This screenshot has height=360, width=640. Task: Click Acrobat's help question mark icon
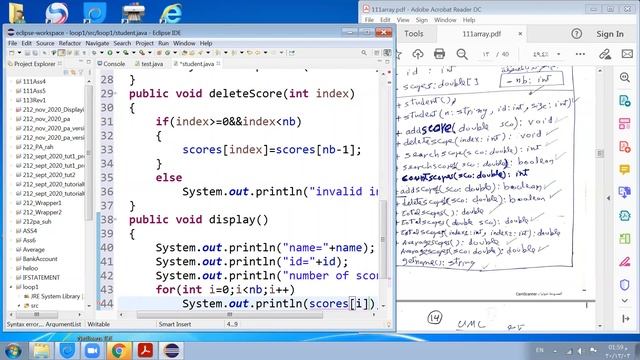click(576, 34)
